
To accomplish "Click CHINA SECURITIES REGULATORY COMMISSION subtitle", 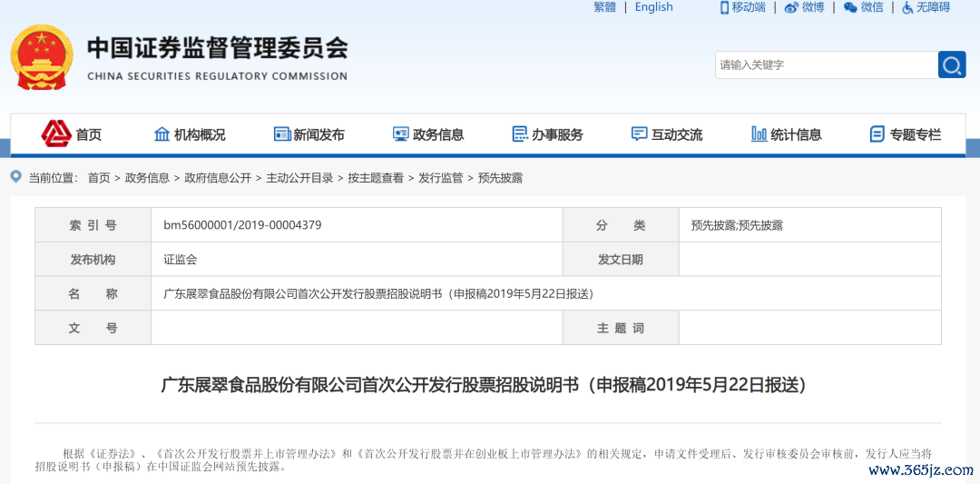I will tap(218, 76).
